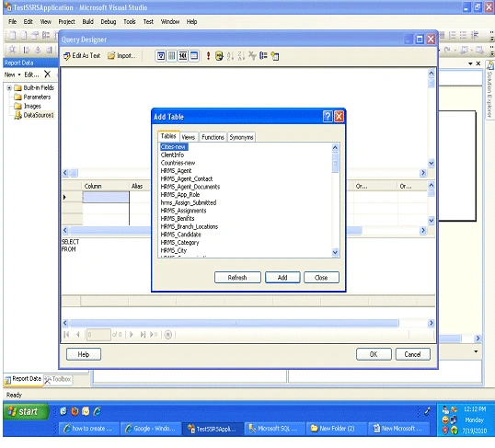The image size is (495, 448).
Task: Click the Windows start button
Action: pos(26,411)
